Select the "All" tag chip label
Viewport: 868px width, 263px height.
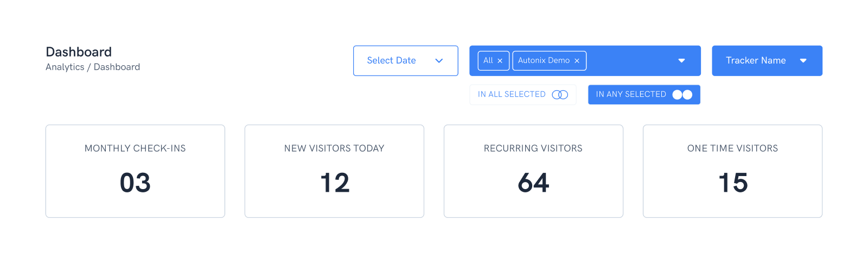[x=488, y=60]
